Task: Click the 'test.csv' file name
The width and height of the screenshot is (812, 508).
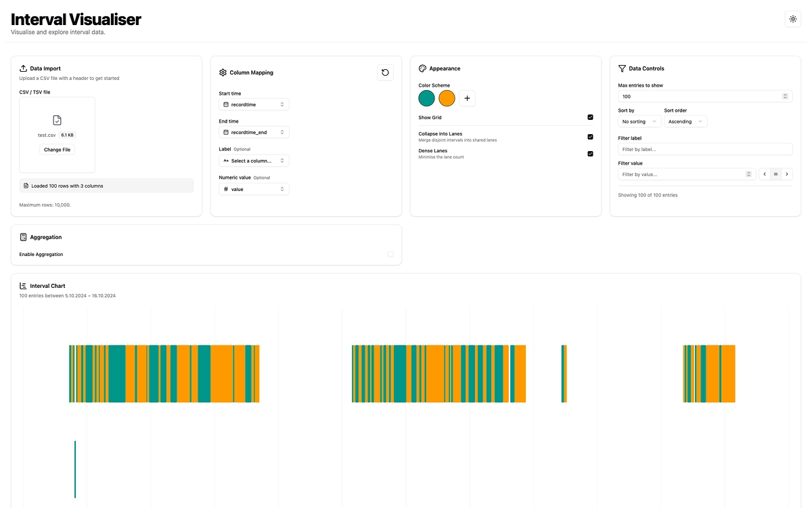Action: click(x=47, y=135)
